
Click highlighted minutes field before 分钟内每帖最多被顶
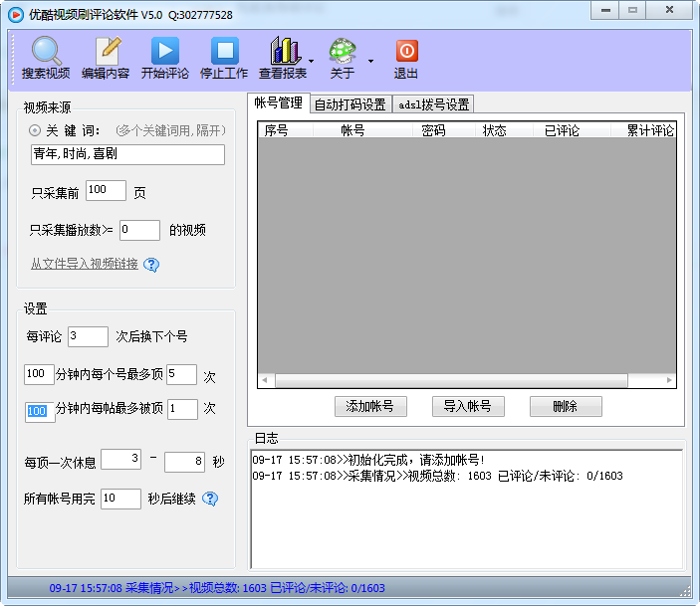click(40, 412)
